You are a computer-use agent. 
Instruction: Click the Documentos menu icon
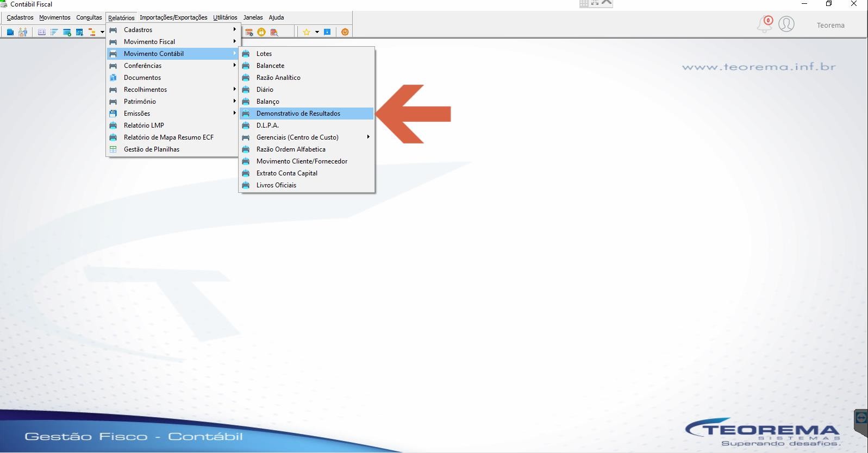point(113,78)
